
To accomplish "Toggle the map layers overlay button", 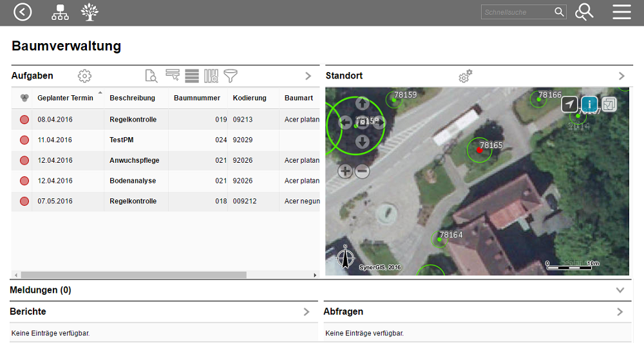I will (609, 104).
